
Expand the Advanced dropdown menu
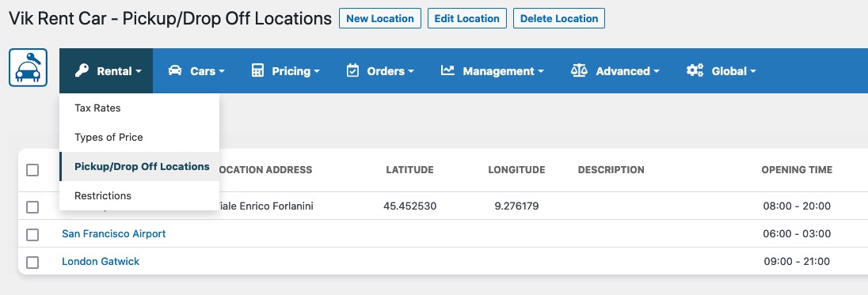615,70
